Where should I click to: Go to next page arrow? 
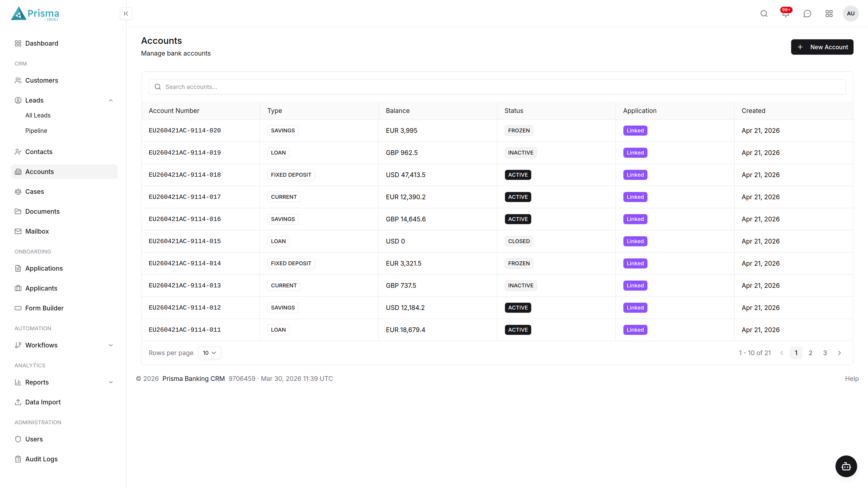[839, 353]
